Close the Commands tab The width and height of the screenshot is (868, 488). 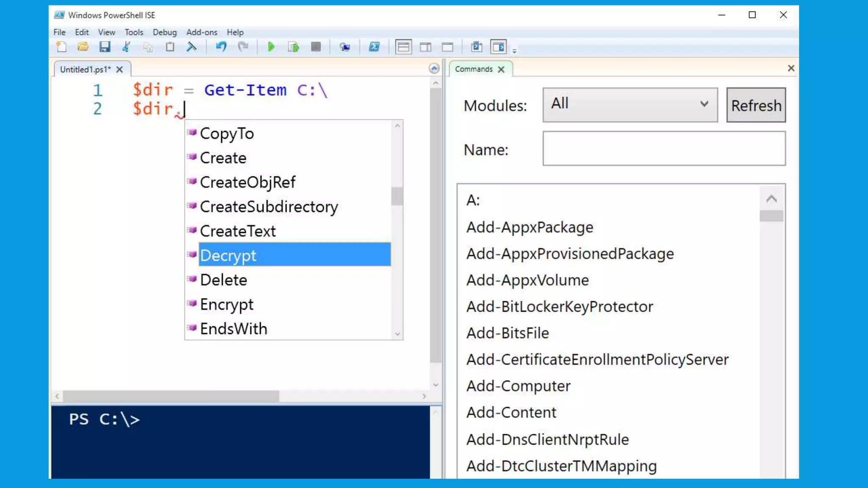click(x=501, y=69)
